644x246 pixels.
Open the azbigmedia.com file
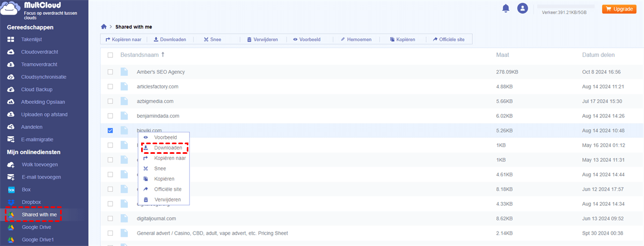click(155, 101)
